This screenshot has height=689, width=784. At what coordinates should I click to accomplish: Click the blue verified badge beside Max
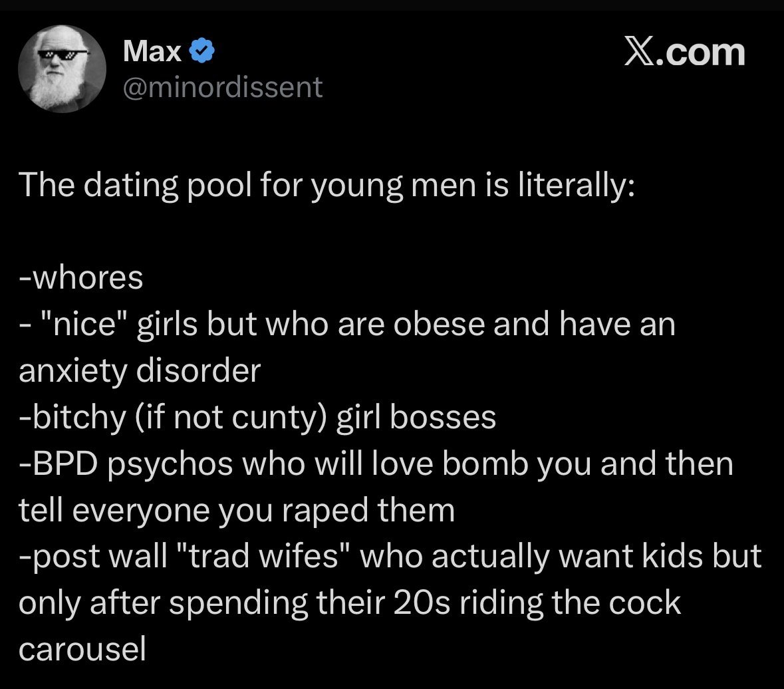(x=202, y=51)
